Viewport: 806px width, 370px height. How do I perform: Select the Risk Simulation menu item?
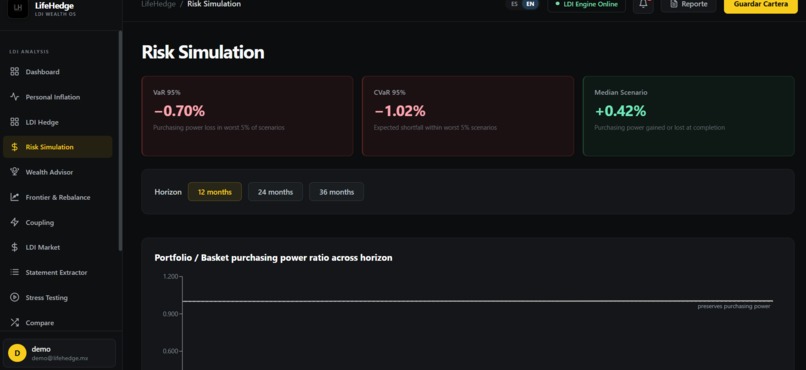tap(58, 147)
